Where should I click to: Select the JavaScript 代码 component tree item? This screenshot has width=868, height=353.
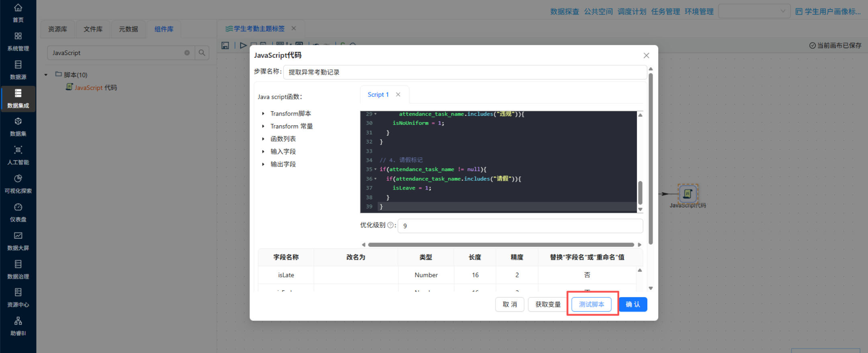click(92, 87)
